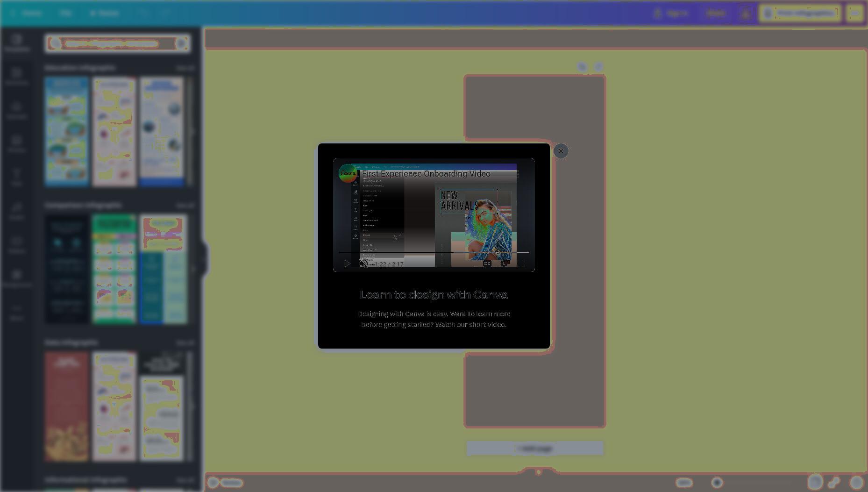Click the Home button in top bar
868x492 pixels.
coord(27,13)
